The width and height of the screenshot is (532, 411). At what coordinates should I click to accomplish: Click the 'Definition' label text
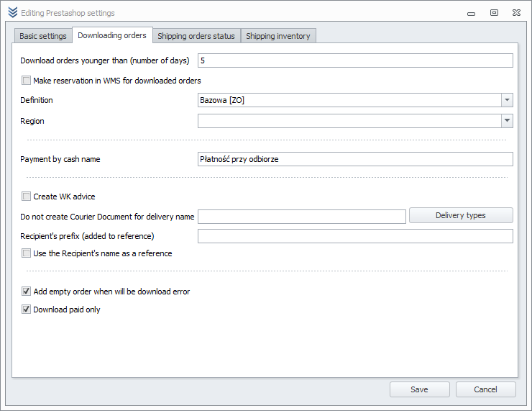click(37, 100)
